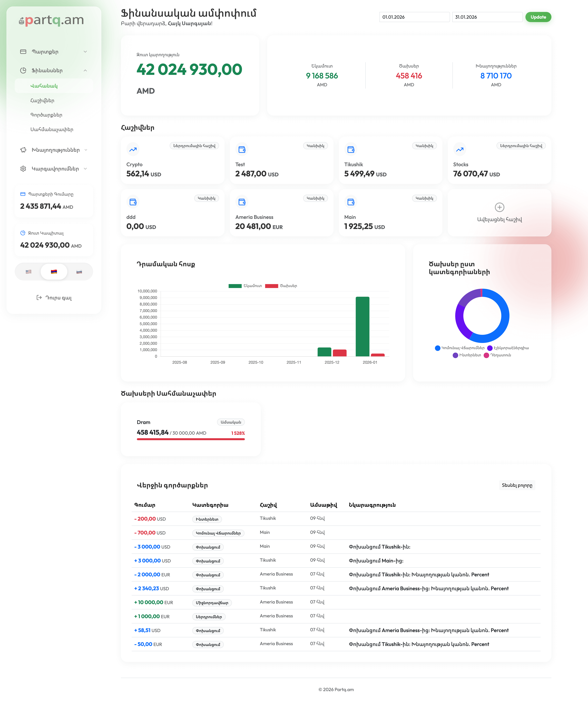
Task: Switch language to the Russian flag
Action: tap(79, 272)
